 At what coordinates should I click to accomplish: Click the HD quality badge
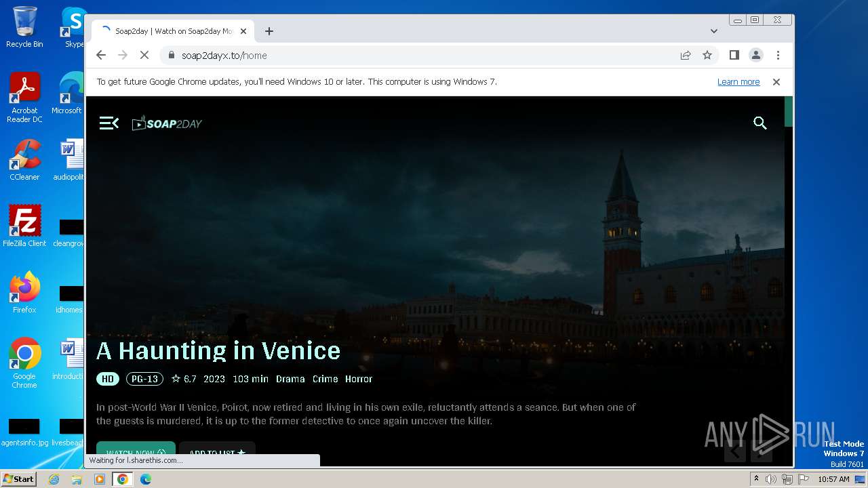(x=108, y=379)
